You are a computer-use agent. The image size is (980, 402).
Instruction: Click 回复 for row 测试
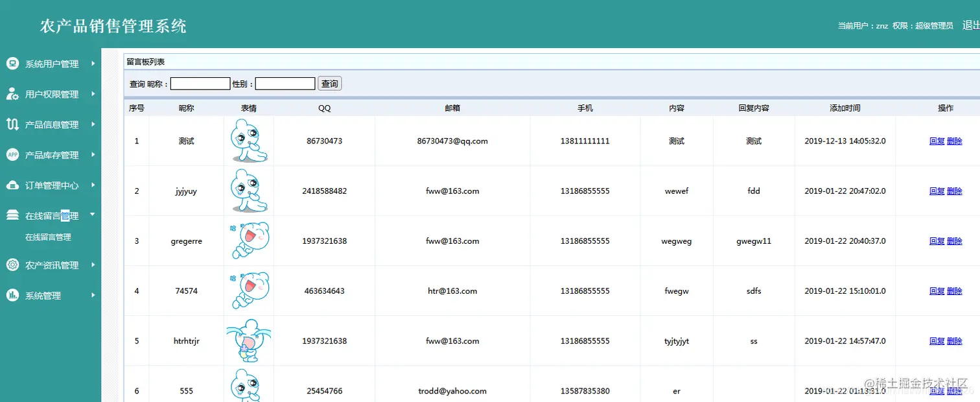click(937, 141)
